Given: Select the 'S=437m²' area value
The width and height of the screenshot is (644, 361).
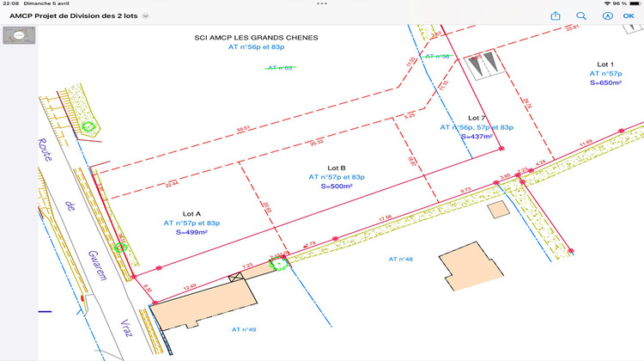Looking at the screenshot, I should point(477,137).
